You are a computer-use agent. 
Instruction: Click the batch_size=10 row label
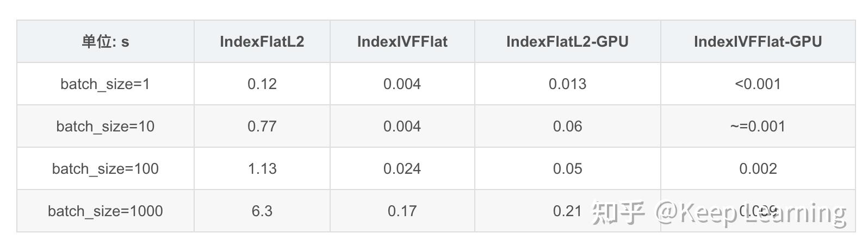click(x=106, y=127)
